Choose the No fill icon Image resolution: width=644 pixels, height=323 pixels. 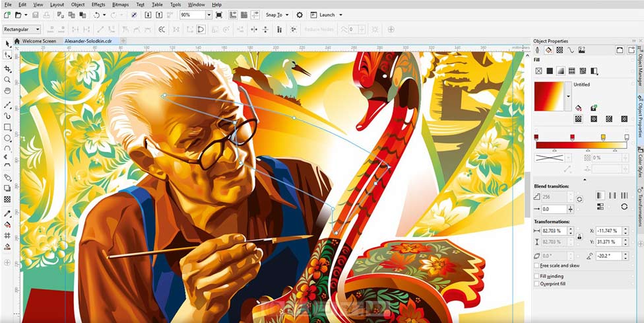click(x=538, y=71)
